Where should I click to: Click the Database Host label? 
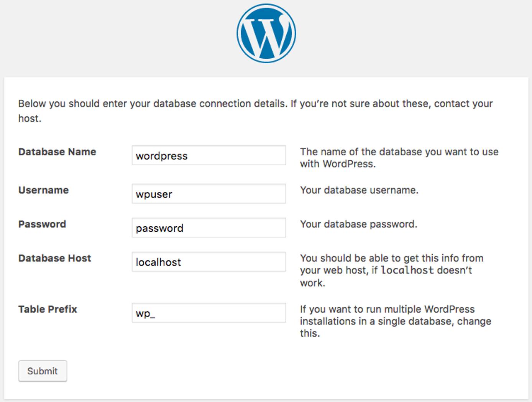(54, 258)
